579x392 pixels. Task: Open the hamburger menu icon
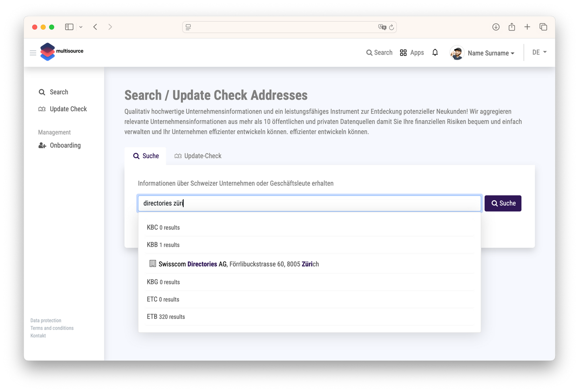[x=33, y=53]
